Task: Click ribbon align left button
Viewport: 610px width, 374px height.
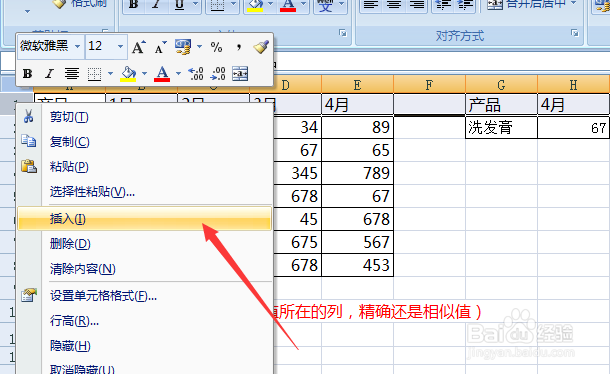Action: [x=371, y=4]
